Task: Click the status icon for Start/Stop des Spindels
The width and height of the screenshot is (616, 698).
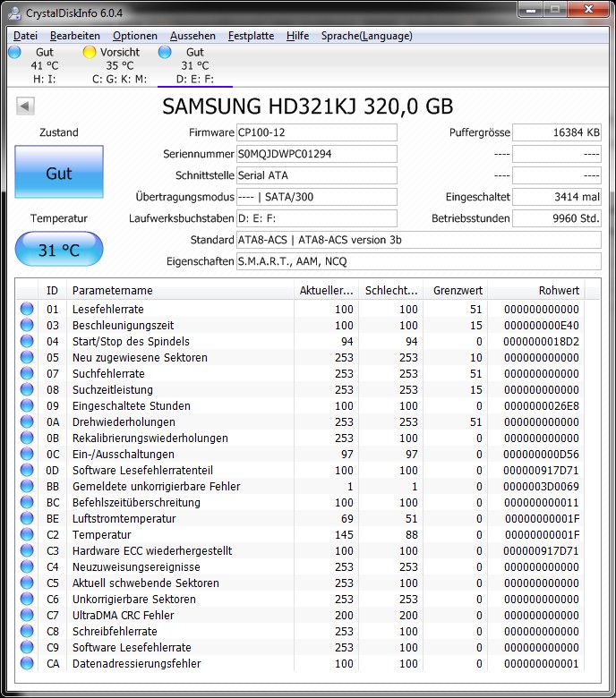Action: point(27,341)
